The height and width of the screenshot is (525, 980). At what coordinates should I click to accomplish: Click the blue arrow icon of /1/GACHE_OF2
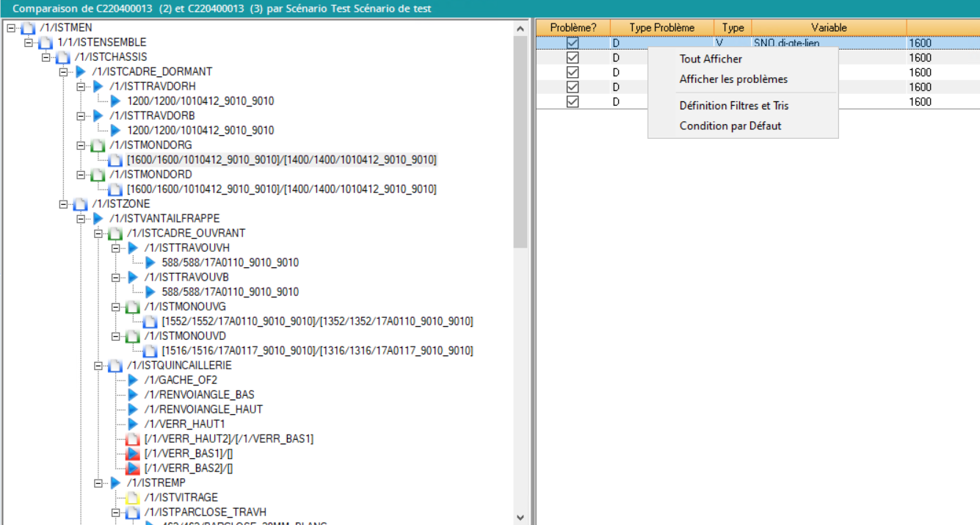(133, 380)
